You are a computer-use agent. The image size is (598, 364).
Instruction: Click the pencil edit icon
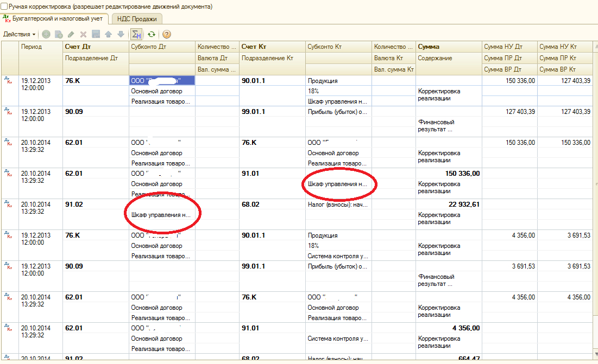click(x=71, y=34)
